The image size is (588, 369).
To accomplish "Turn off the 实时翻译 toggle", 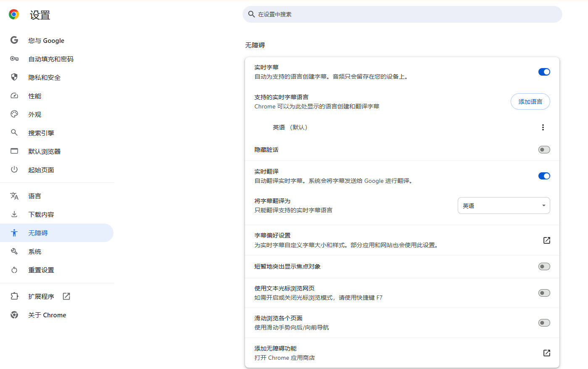I will point(544,176).
